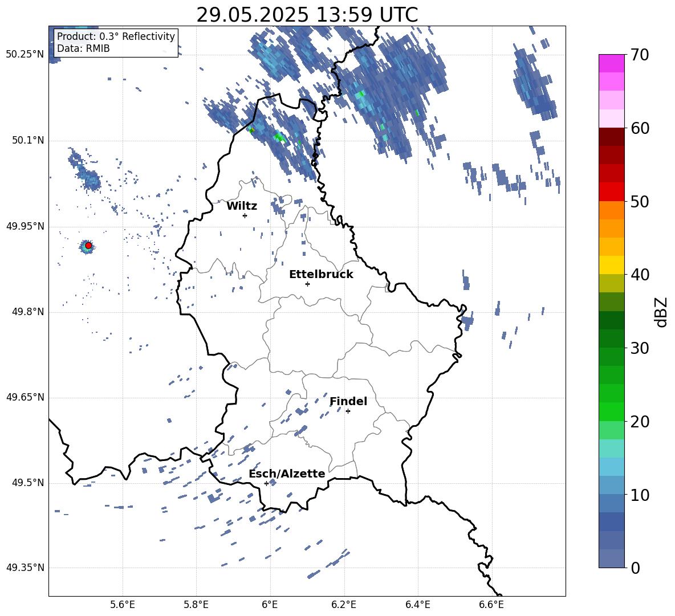
Task: Click the 49.35°N latitude tick label
Action: point(25,568)
